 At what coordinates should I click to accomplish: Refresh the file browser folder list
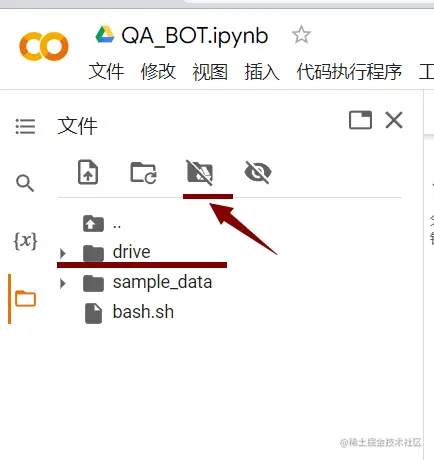coord(143,172)
